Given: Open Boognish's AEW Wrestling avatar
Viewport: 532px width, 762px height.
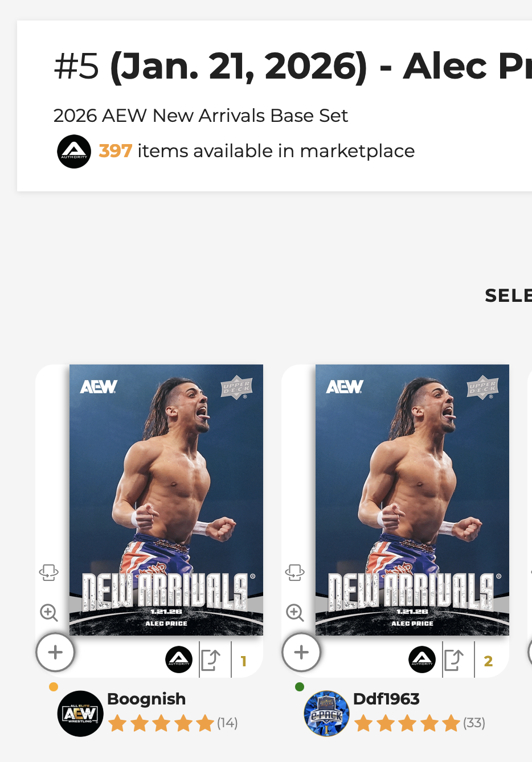Looking at the screenshot, I should [80, 714].
